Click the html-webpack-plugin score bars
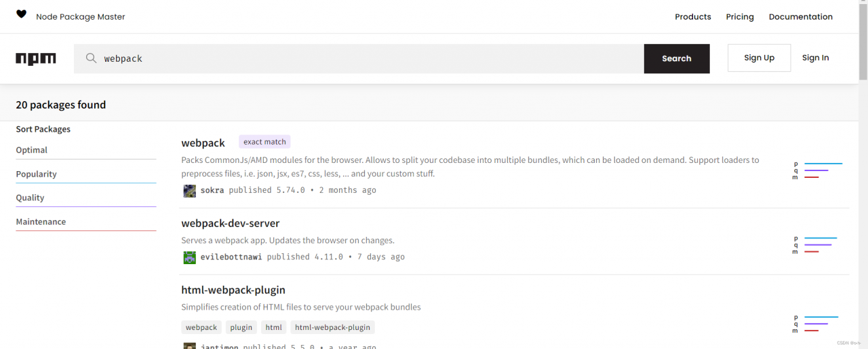 coord(815,324)
